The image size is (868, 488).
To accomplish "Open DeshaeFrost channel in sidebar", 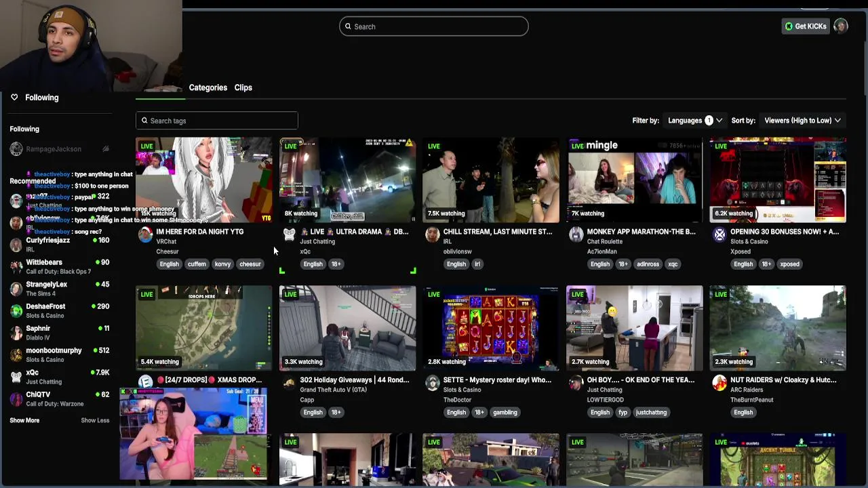I will [60, 310].
